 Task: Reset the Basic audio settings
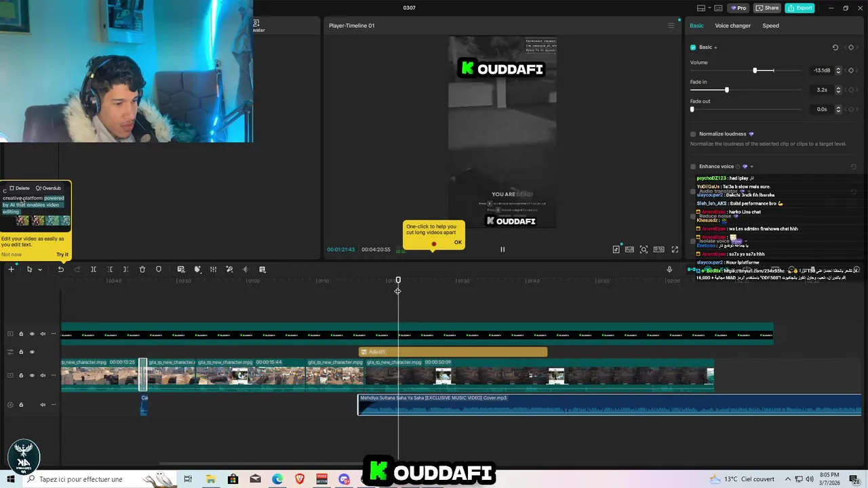(835, 47)
